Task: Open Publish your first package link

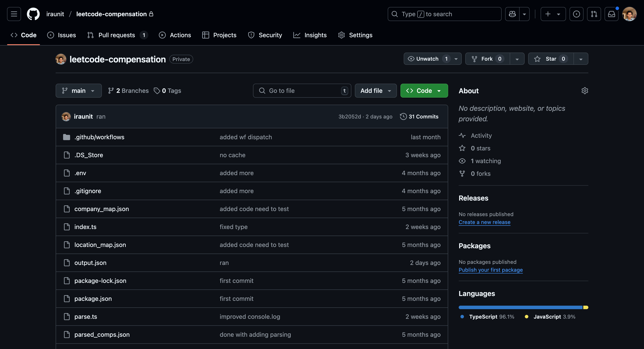Action: pyautogui.click(x=490, y=270)
